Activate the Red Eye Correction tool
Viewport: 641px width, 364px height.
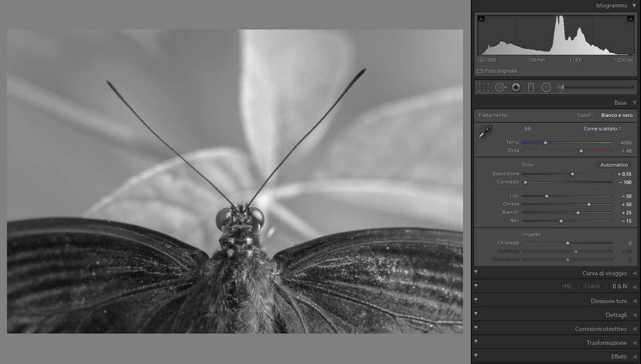click(516, 87)
